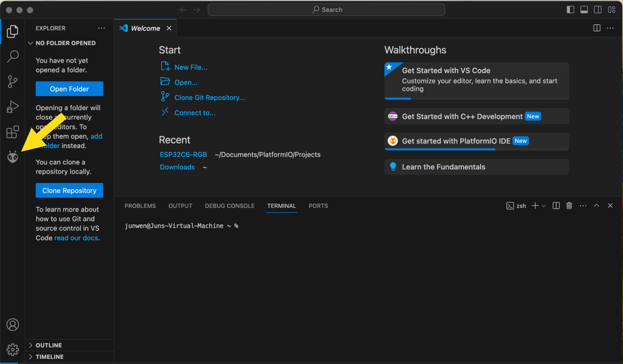This screenshot has width=623, height=364.
Task: Close the terminal panel
Action: click(x=610, y=205)
